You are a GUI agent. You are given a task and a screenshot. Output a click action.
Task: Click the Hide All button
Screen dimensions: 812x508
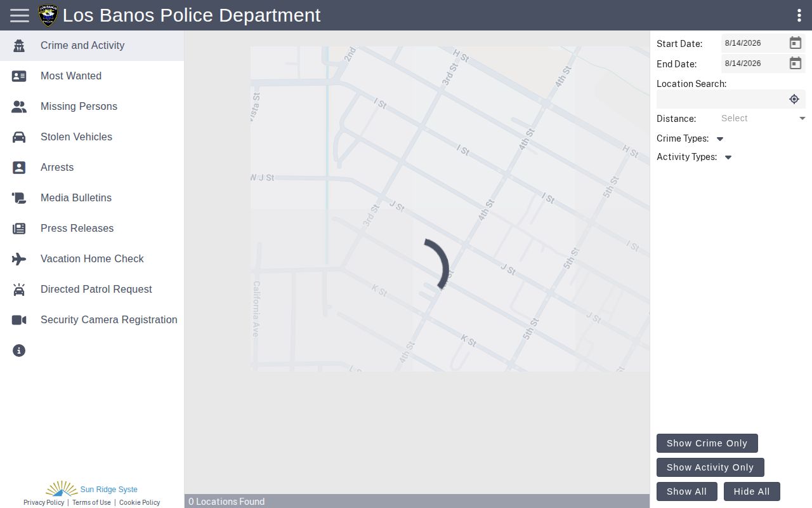752,491
